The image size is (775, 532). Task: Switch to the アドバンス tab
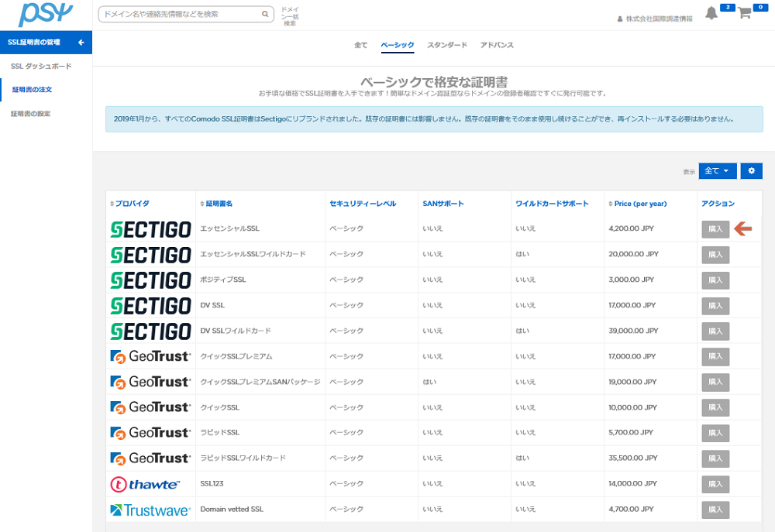tap(497, 45)
